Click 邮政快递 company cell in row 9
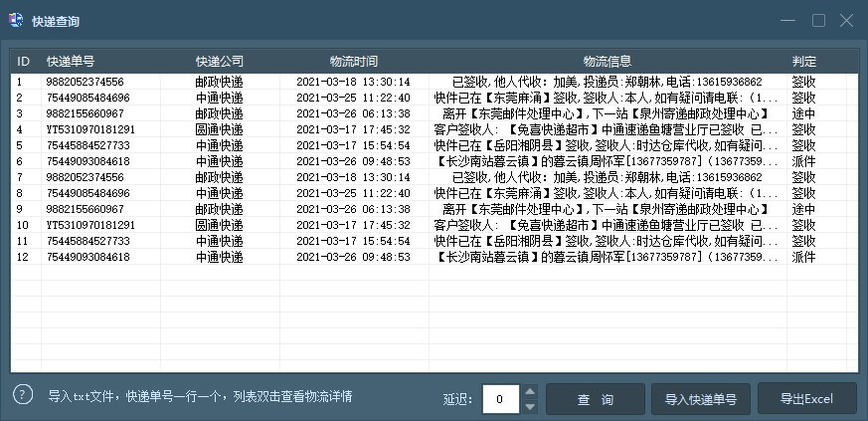 point(220,209)
